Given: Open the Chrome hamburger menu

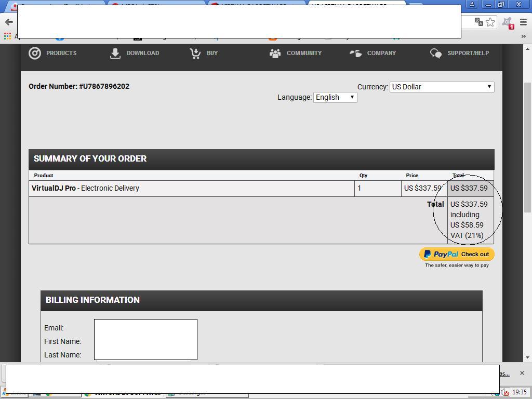Looking at the screenshot, I should tap(523, 22).
